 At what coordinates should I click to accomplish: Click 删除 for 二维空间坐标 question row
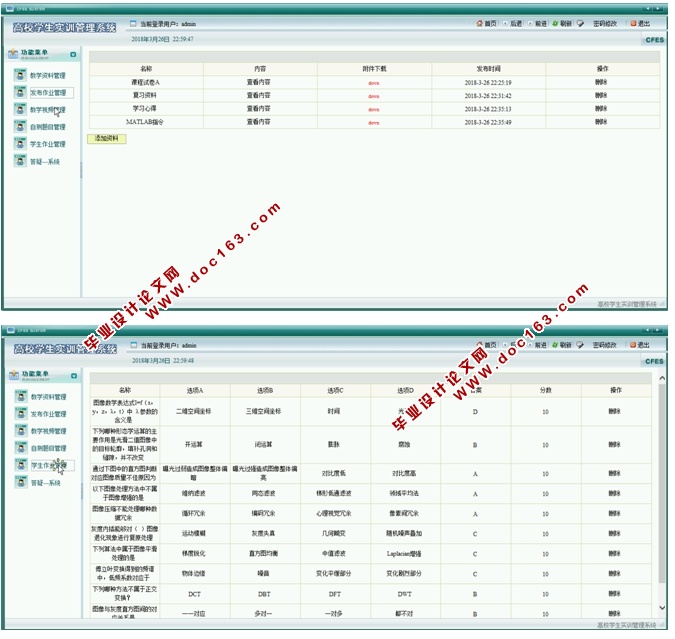tap(614, 411)
